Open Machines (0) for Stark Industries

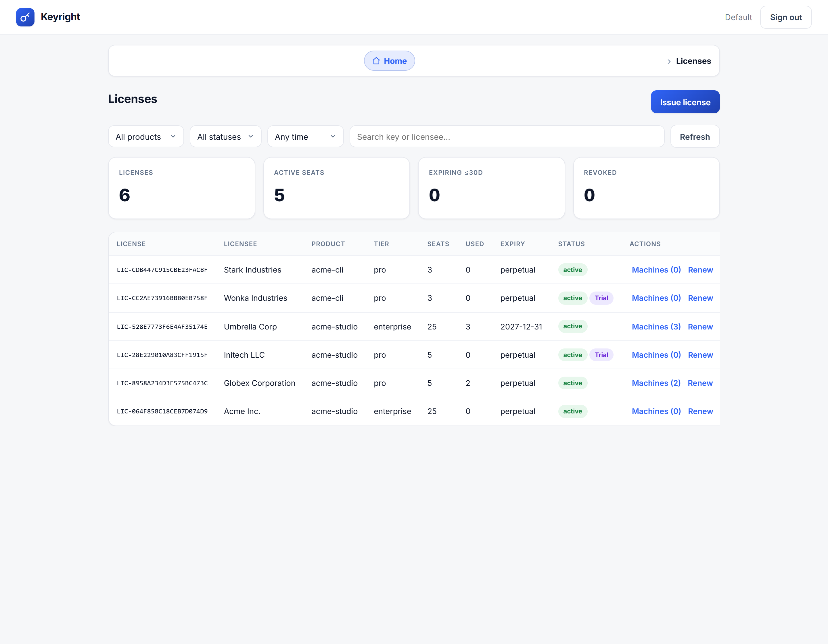coord(656,270)
